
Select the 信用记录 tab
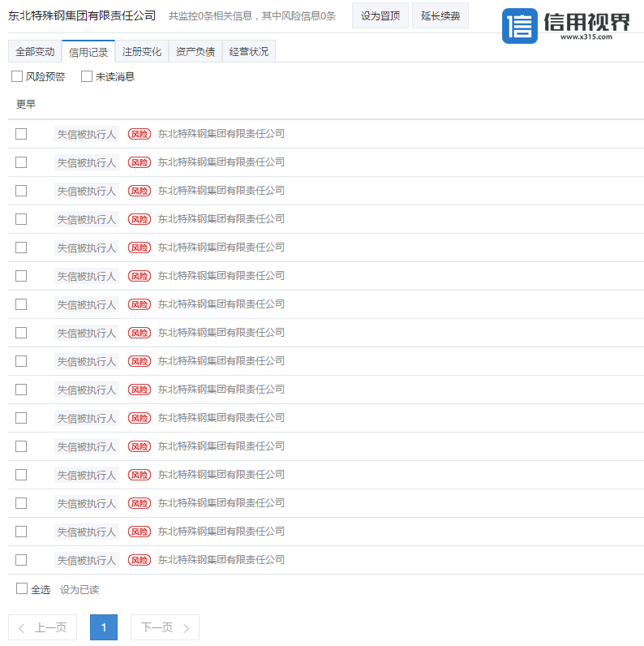coord(88,51)
